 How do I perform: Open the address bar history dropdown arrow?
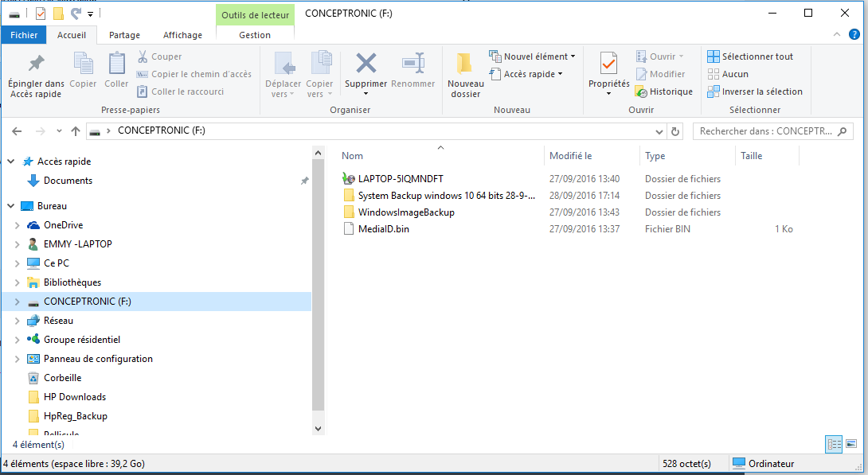click(659, 131)
